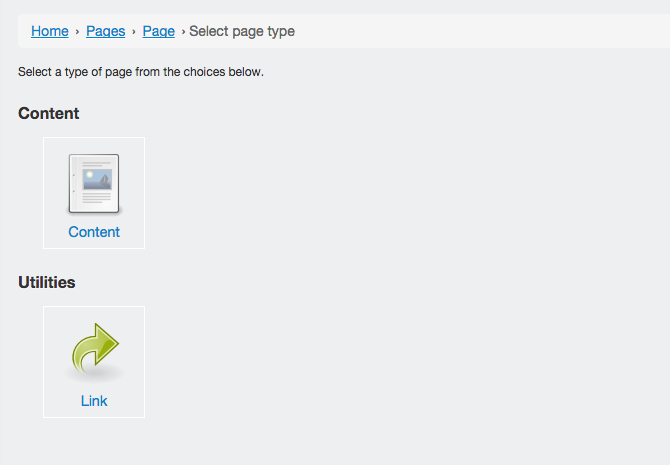This screenshot has width=670, height=465.
Task: Click the Content page document icon
Action: (x=94, y=184)
